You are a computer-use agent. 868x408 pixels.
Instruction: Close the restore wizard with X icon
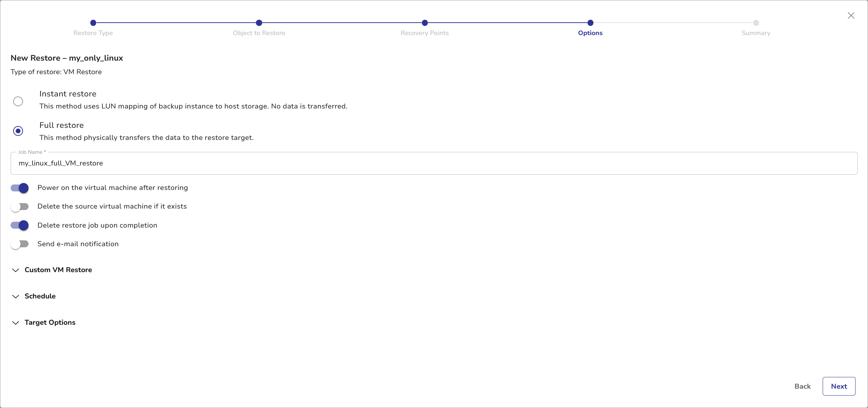point(851,15)
